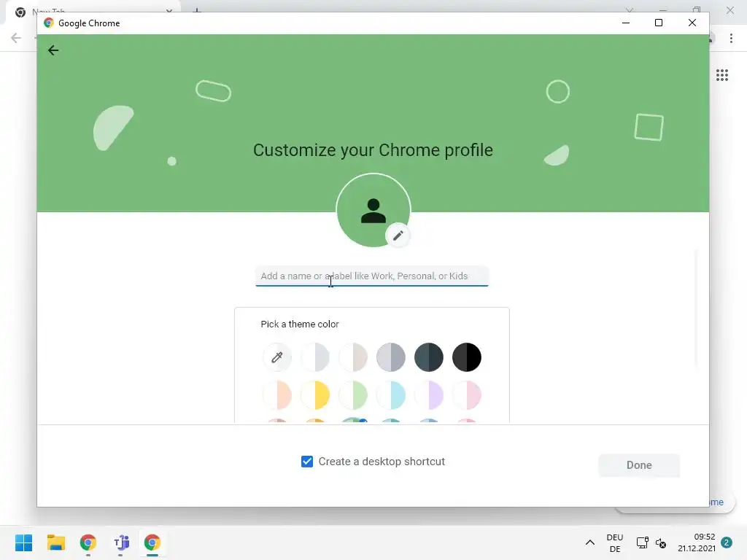The height and width of the screenshot is (560, 747).
Task: Open the network status tray icon
Action: (x=642, y=542)
